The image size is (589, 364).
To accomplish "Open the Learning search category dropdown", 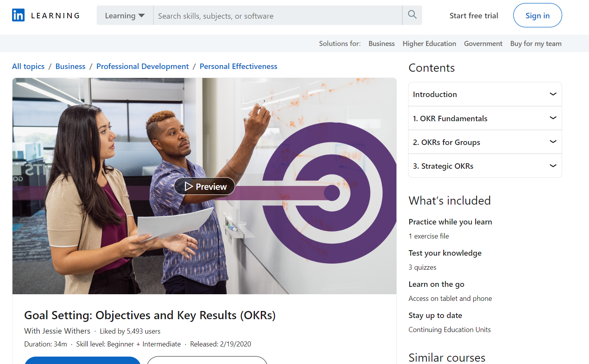I will (124, 15).
